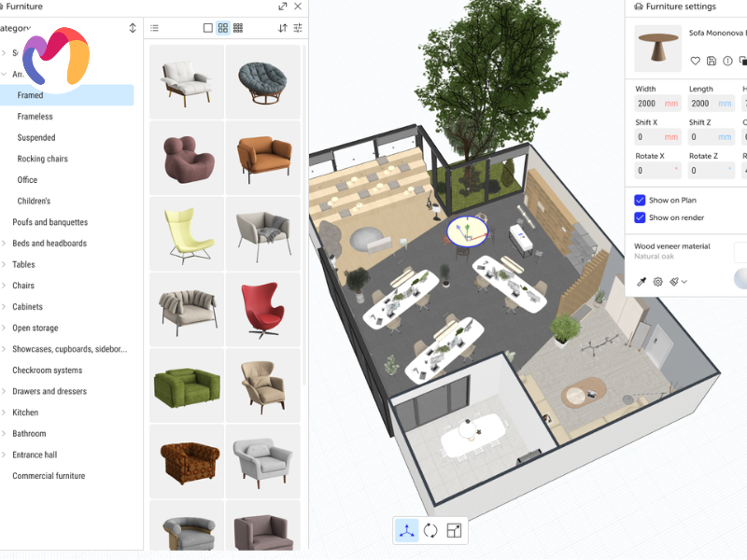Pick the red egg chair thumbnail
Image resolution: width=747 pixels, height=560 pixels.
click(262, 309)
